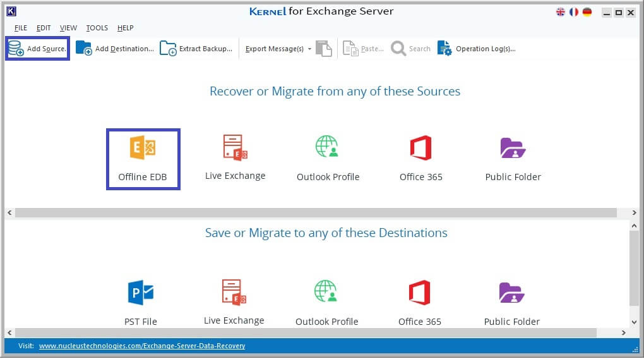This screenshot has width=644, height=359.
Task: Click the 'Recover or Migrate from any of these Sources' heading
Action: pos(335,91)
